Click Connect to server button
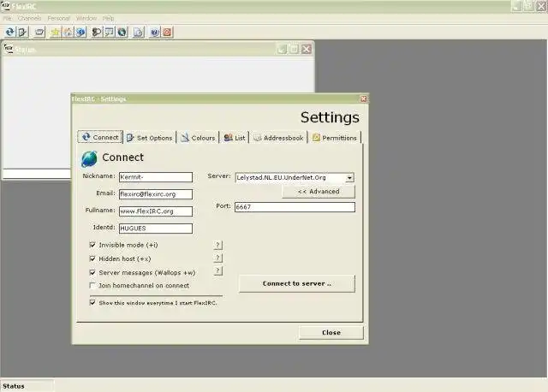Viewport: 548px width, 392px height. tap(297, 283)
